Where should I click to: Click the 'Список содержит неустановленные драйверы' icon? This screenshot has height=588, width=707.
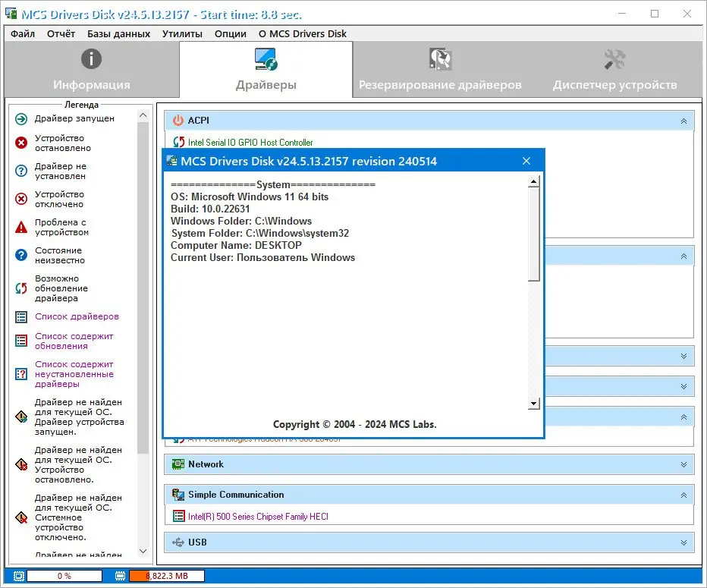coord(21,374)
